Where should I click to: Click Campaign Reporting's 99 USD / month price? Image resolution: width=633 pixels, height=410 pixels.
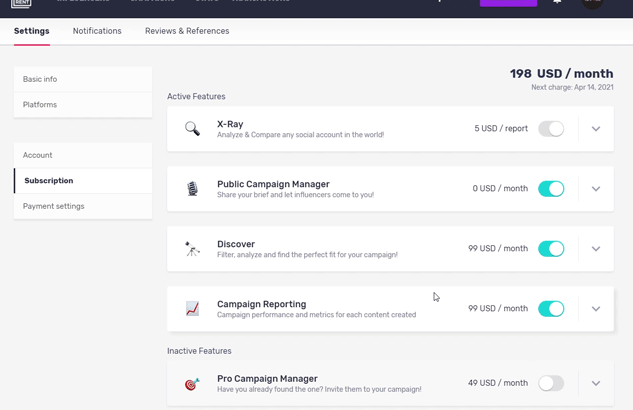click(x=498, y=308)
